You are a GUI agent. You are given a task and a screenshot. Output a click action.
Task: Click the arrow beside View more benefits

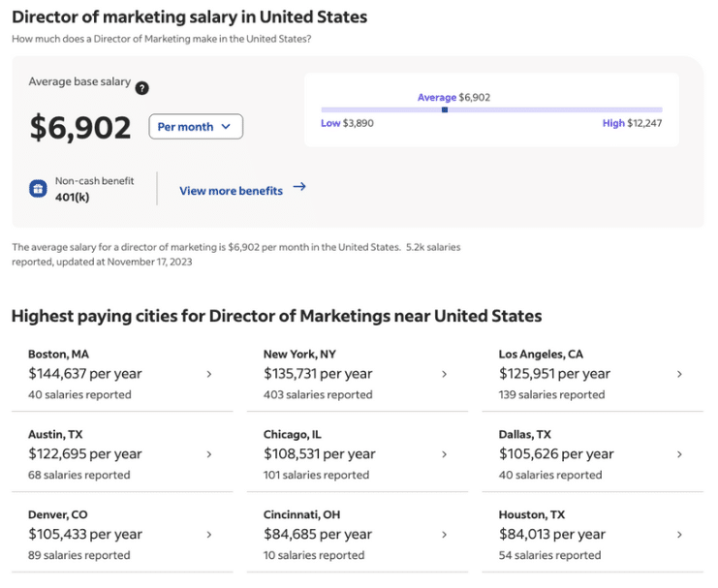[299, 186]
